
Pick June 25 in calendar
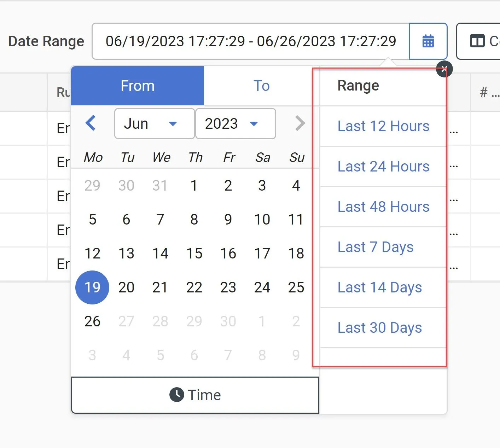296,287
